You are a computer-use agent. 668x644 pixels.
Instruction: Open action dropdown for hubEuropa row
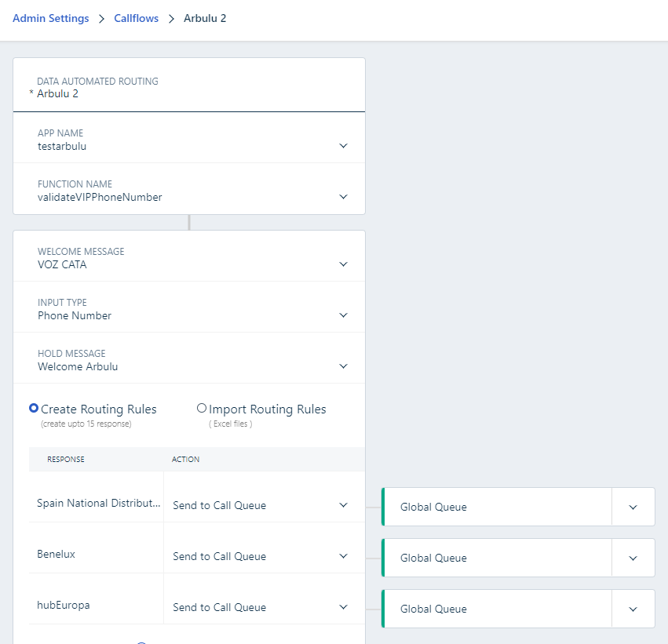point(264,607)
